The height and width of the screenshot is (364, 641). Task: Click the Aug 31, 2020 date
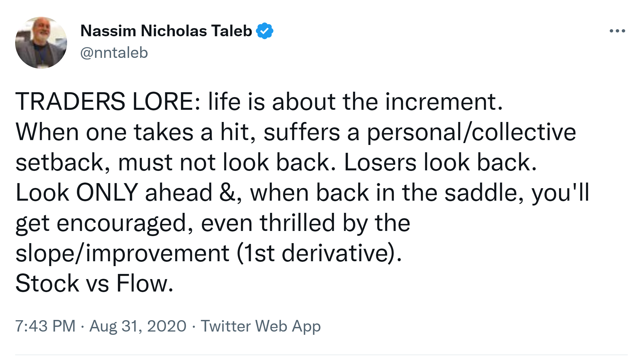(x=138, y=326)
